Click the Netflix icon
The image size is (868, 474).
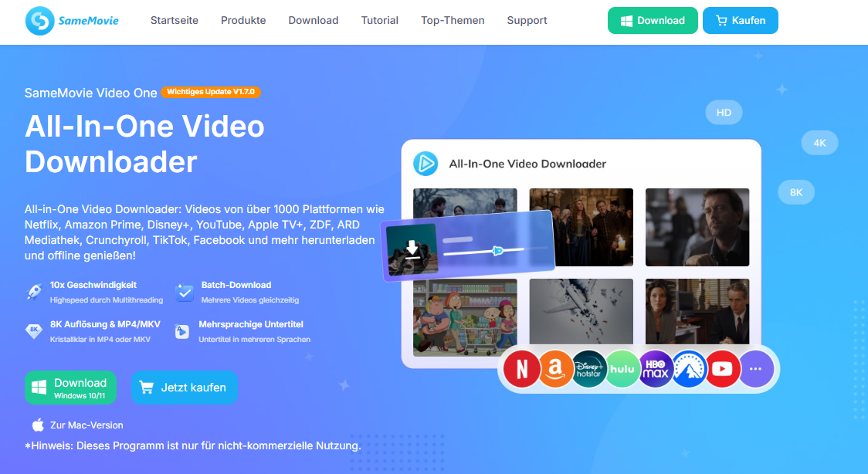pyautogui.click(x=521, y=368)
